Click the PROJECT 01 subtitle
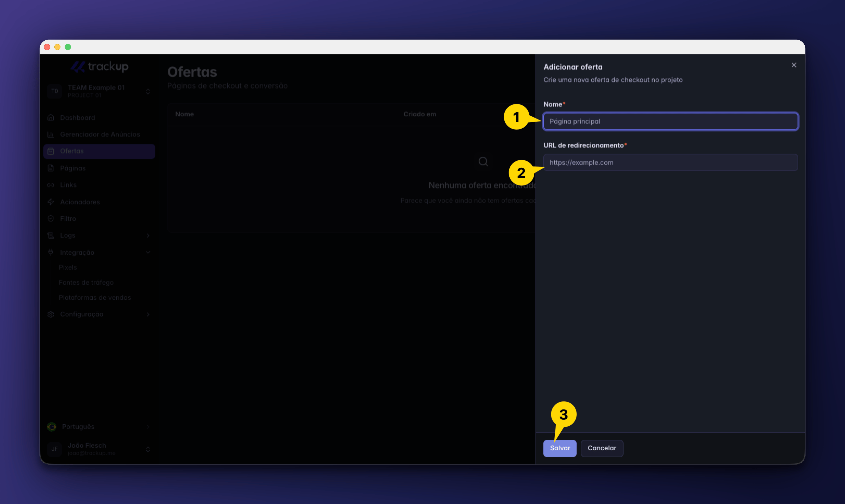The image size is (845, 504). (x=84, y=95)
